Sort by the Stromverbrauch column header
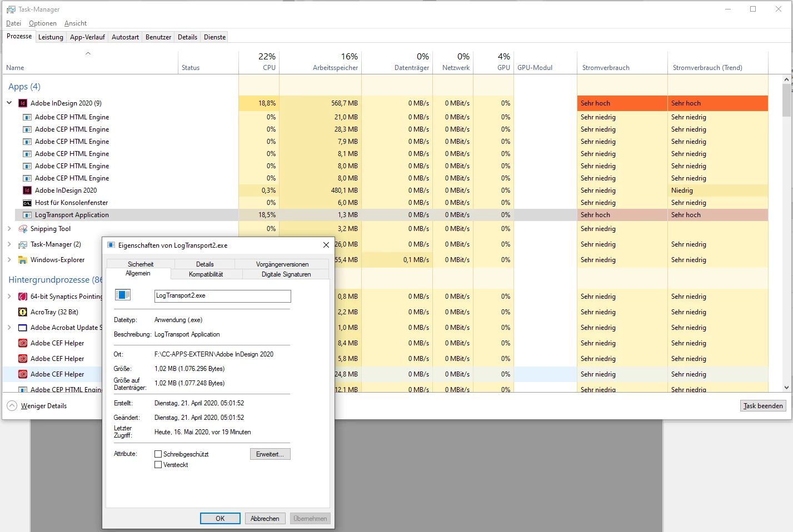 [622, 62]
